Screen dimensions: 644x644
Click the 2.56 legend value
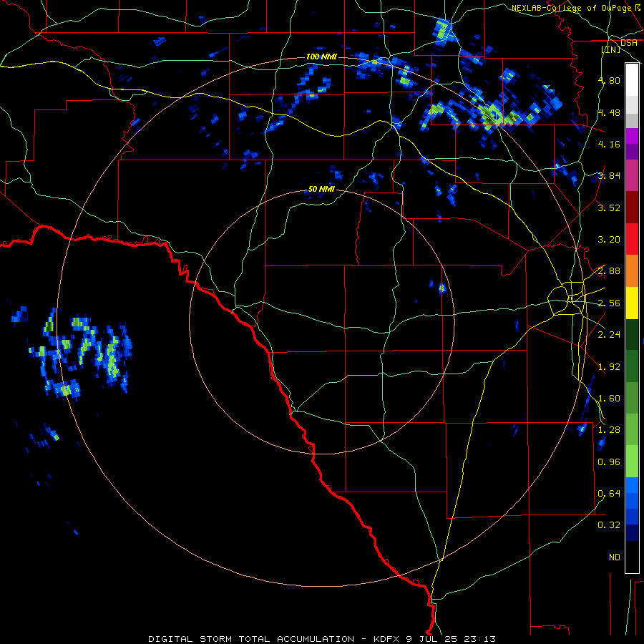pyautogui.click(x=609, y=303)
